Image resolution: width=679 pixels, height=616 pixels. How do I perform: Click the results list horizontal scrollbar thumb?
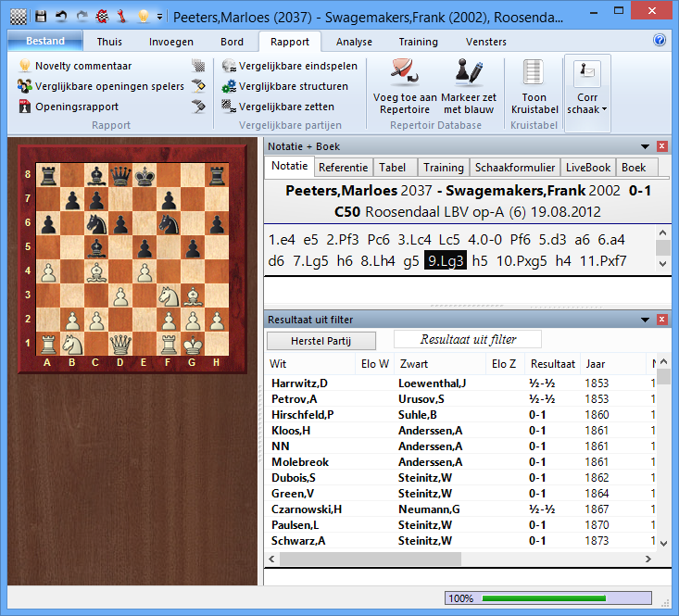tap(371, 559)
